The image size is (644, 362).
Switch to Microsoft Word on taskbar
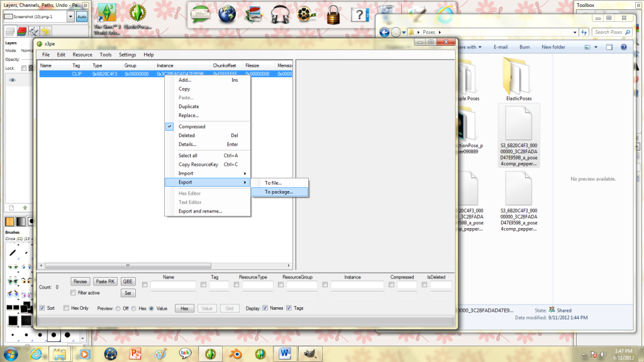pyautogui.click(x=285, y=354)
